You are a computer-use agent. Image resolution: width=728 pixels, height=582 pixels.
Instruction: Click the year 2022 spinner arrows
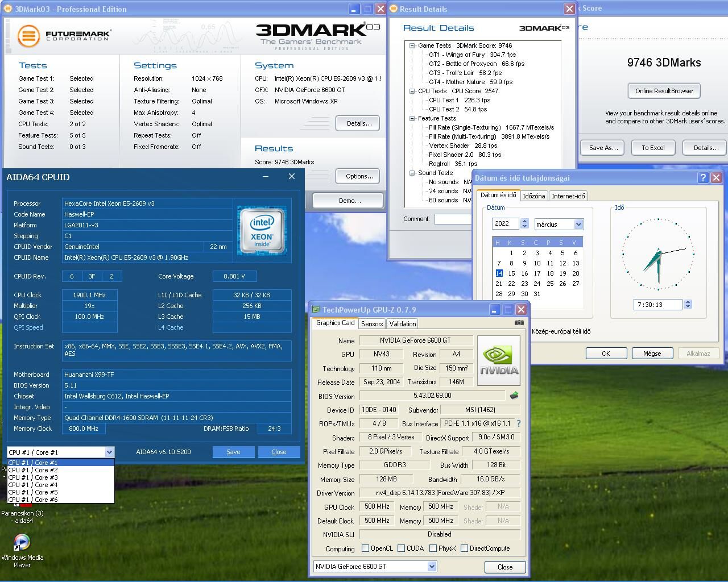click(x=524, y=224)
